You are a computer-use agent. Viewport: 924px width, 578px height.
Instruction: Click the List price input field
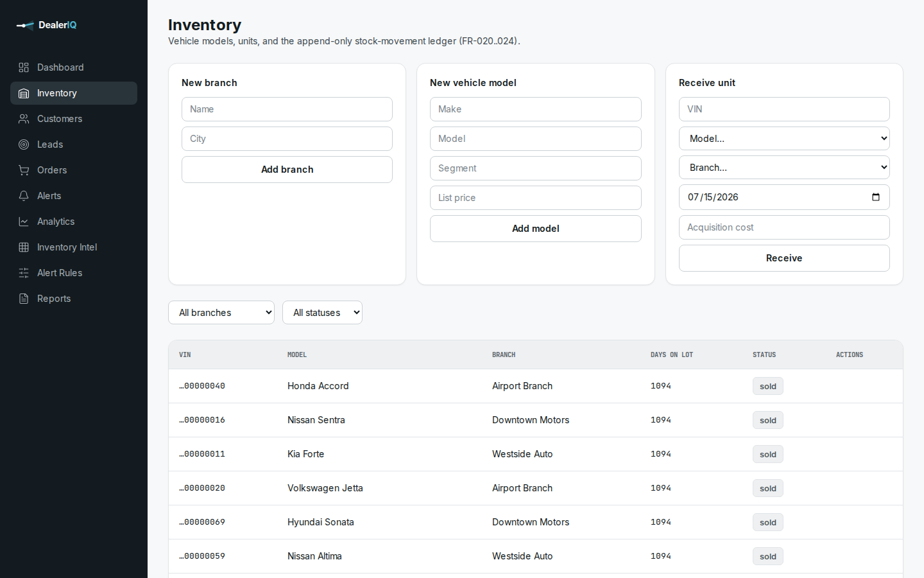(x=536, y=198)
